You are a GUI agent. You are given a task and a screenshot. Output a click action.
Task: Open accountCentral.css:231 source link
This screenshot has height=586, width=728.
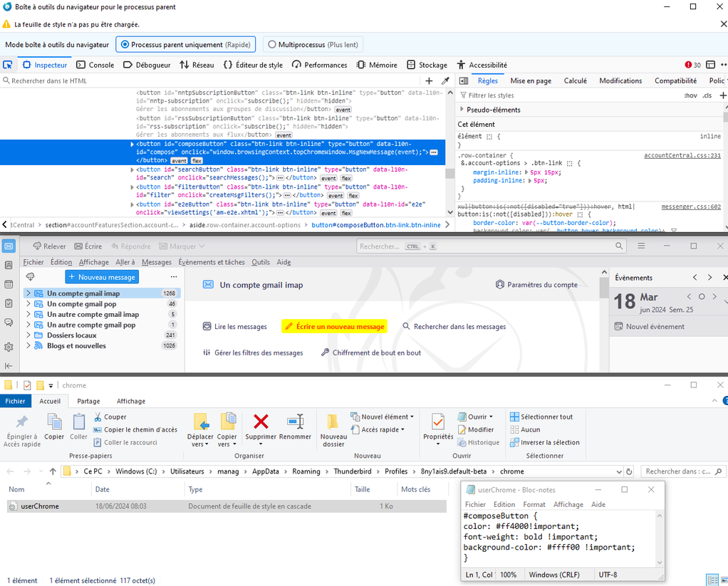click(x=682, y=155)
